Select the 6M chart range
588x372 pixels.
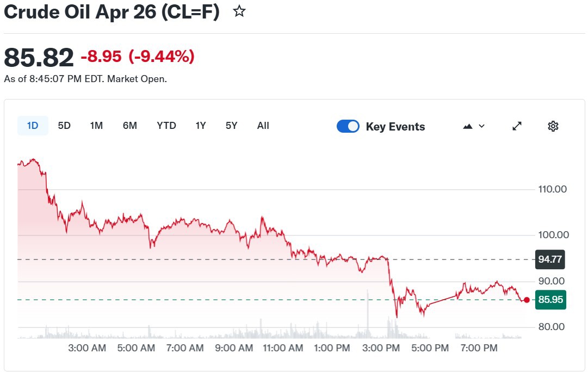click(130, 126)
